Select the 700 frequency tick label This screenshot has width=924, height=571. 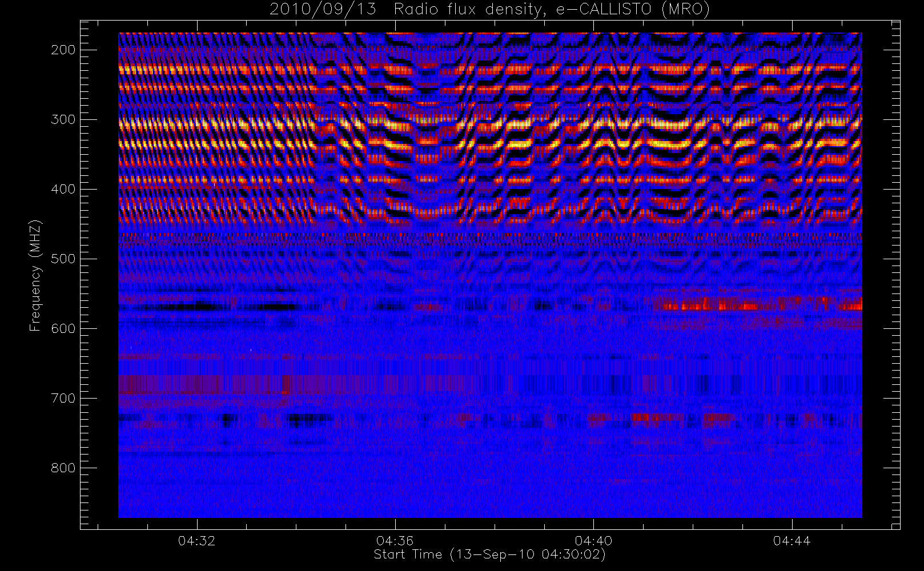(x=63, y=398)
